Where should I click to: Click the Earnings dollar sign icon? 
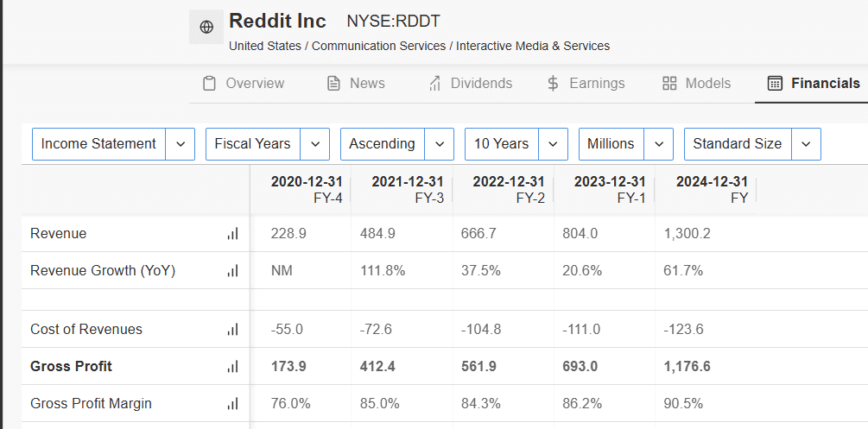point(553,84)
